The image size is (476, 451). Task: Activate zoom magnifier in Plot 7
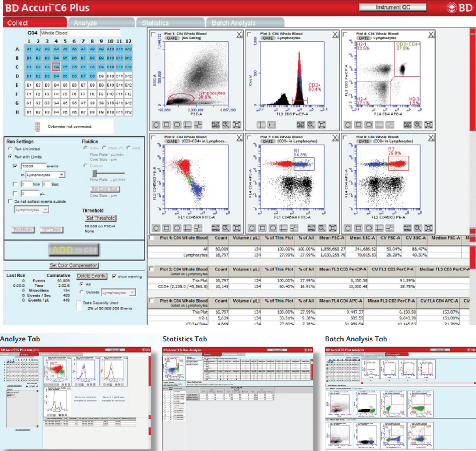pyautogui.click(x=322, y=228)
